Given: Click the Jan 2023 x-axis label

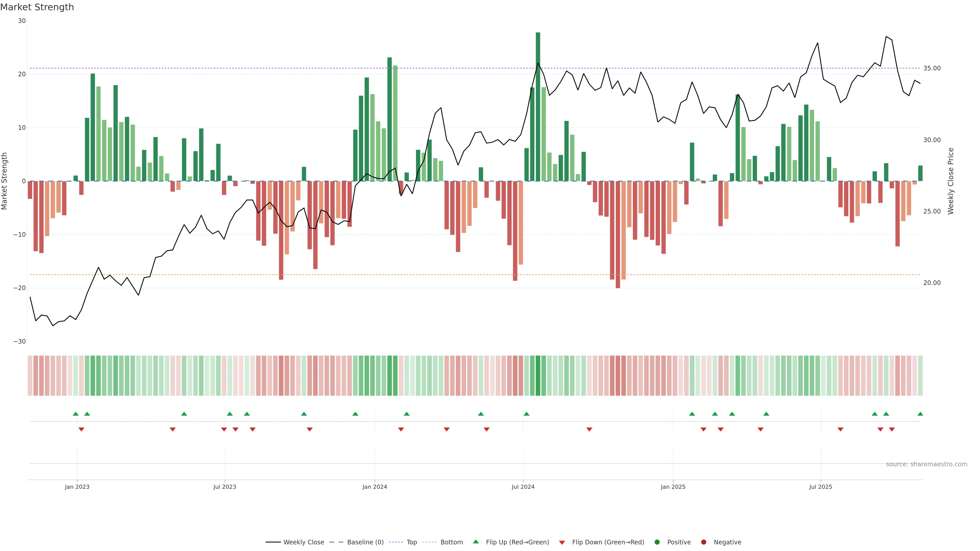Looking at the screenshot, I should tap(77, 487).
